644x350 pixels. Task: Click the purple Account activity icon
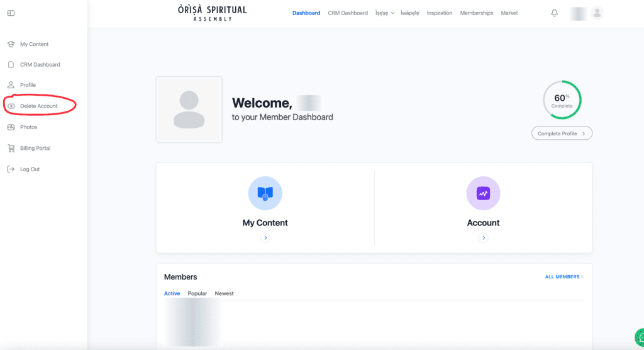(483, 193)
